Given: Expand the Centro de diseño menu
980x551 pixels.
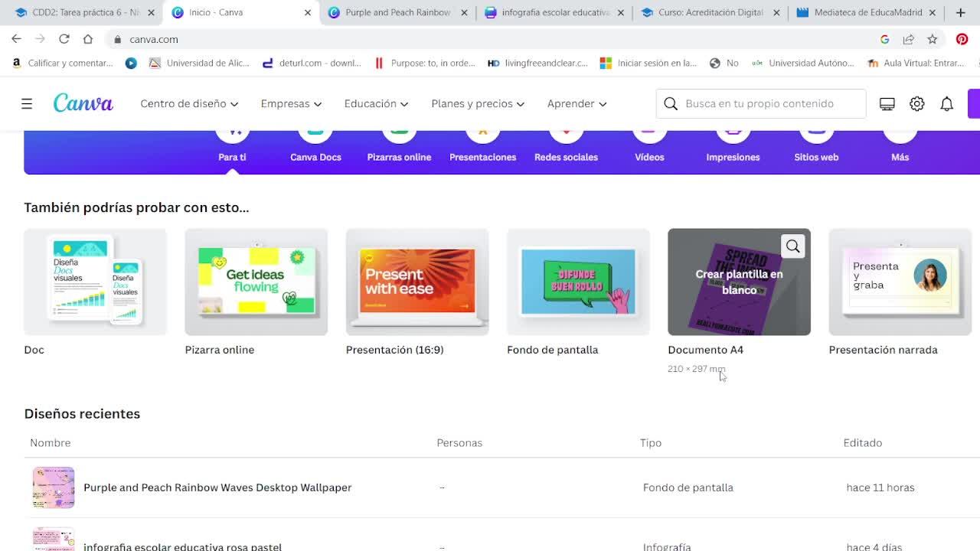Looking at the screenshot, I should 189,103.
